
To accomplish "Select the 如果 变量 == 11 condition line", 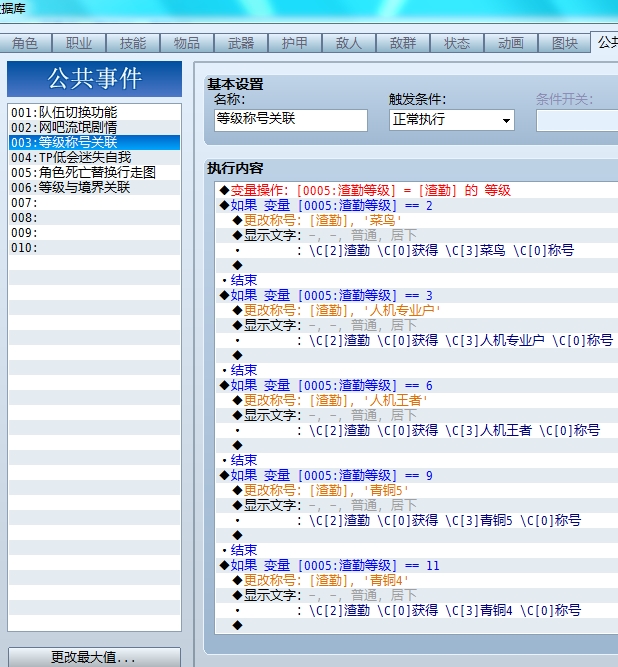I will pos(417,565).
